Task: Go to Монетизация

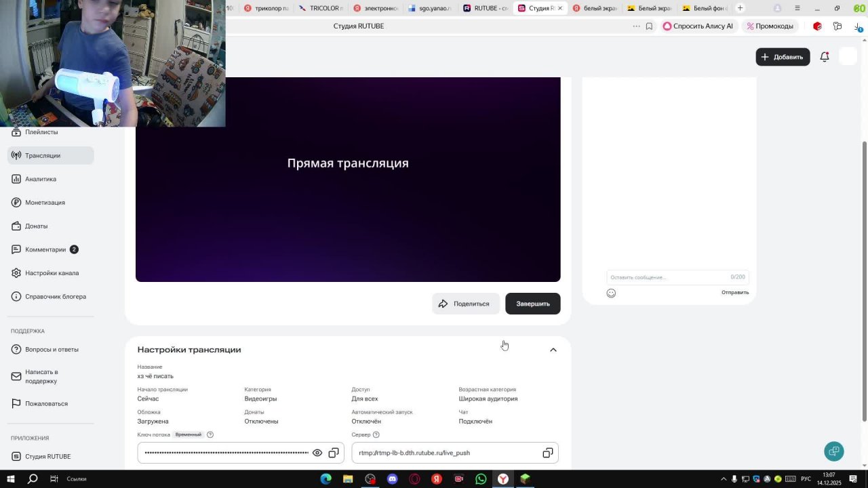Action: tap(45, 203)
